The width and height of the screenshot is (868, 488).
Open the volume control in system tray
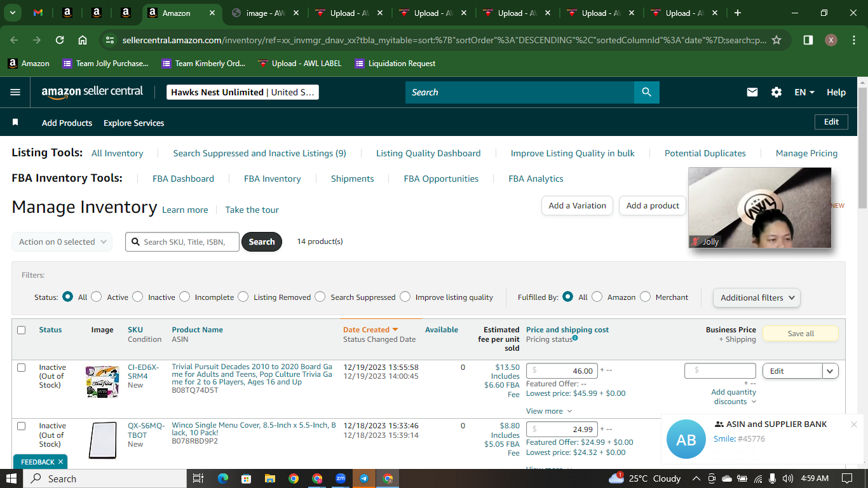tap(788, 478)
